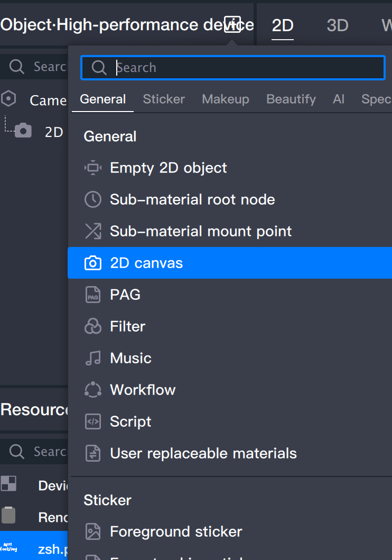Image resolution: width=392 pixels, height=560 pixels.
Task: Open the AI category tab
Action: [339, 99]
